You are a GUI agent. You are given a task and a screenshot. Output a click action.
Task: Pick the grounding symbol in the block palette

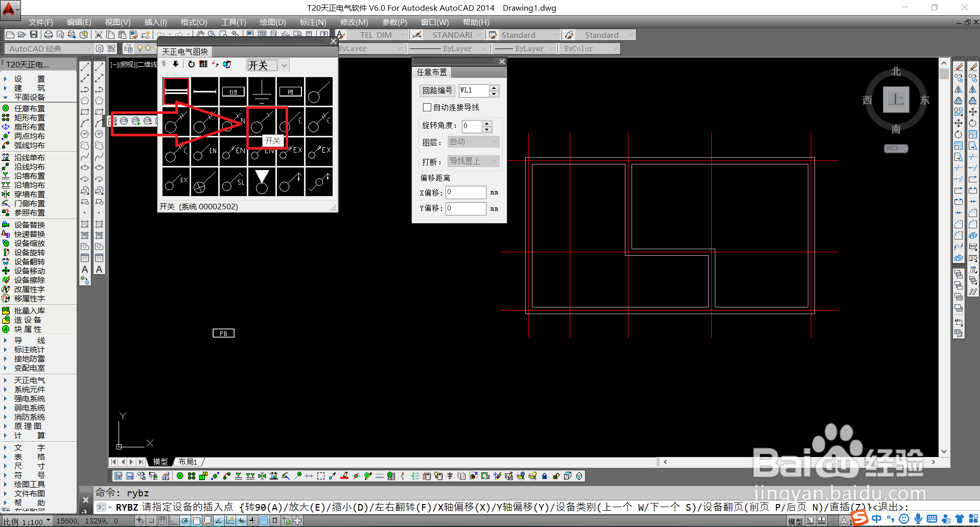(262, 91)
